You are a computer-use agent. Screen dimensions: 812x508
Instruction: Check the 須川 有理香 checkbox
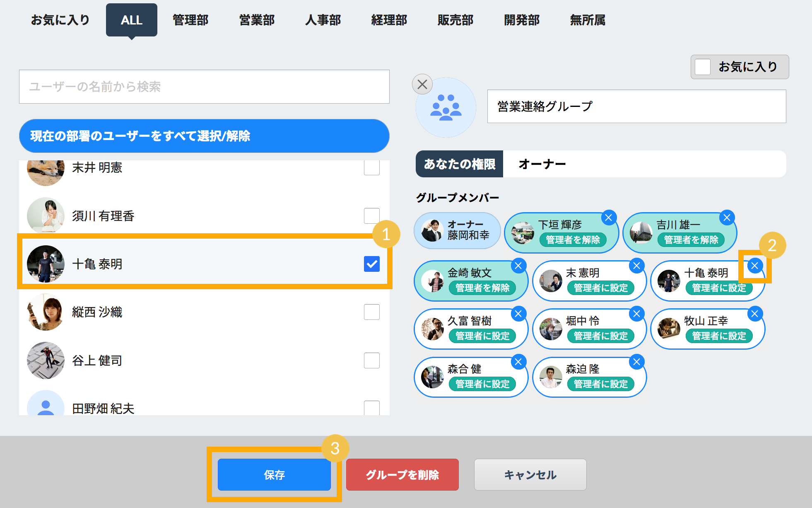point(371,216)
